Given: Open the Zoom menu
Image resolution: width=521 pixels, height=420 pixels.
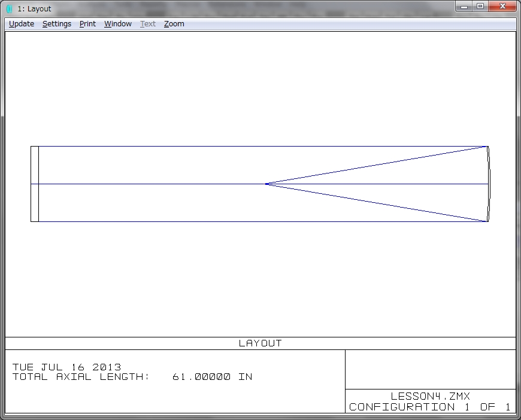Looking at the screenshot, I should click(174, 24).
